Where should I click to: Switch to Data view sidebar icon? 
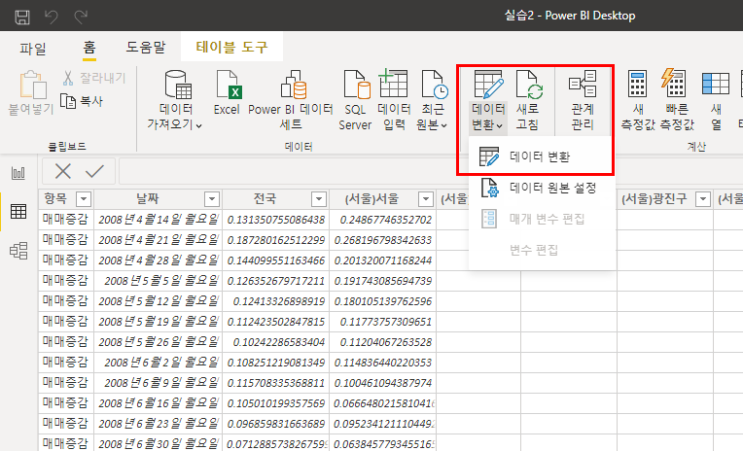point(18,211)
